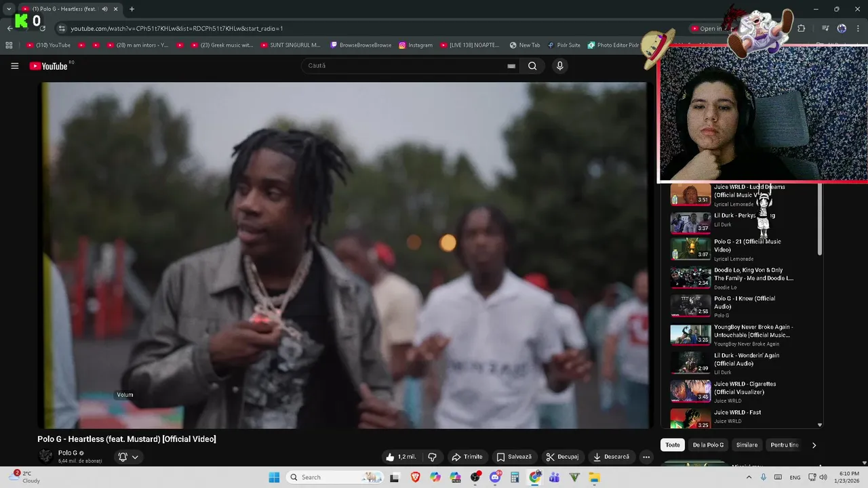Open Task View on the taskbar
Viewport: 868px width, 488px height.
[x=394, y=477]
